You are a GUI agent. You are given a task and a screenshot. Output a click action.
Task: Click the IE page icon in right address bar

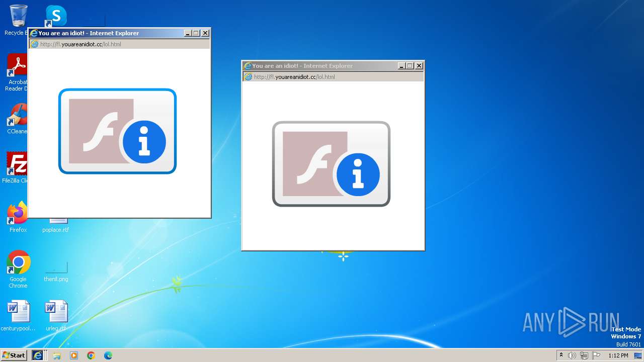248,77
